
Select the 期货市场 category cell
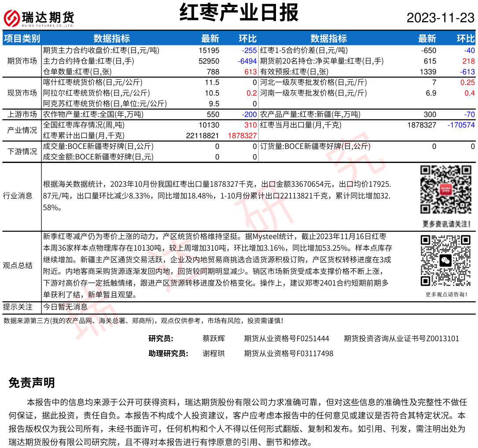click(x=22, y=61)
